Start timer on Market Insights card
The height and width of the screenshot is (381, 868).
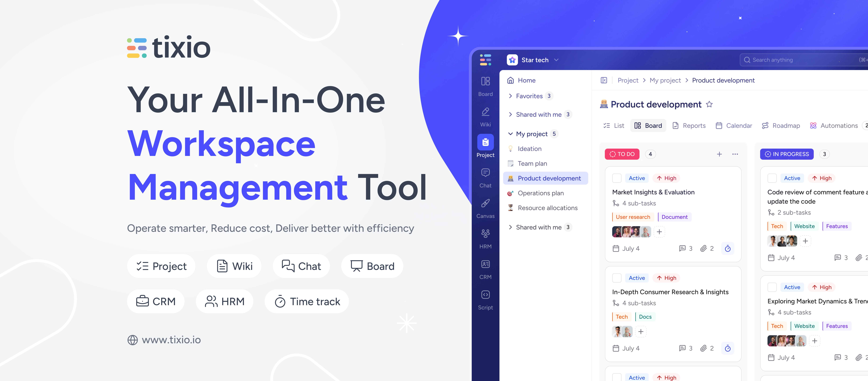(727, 249)
